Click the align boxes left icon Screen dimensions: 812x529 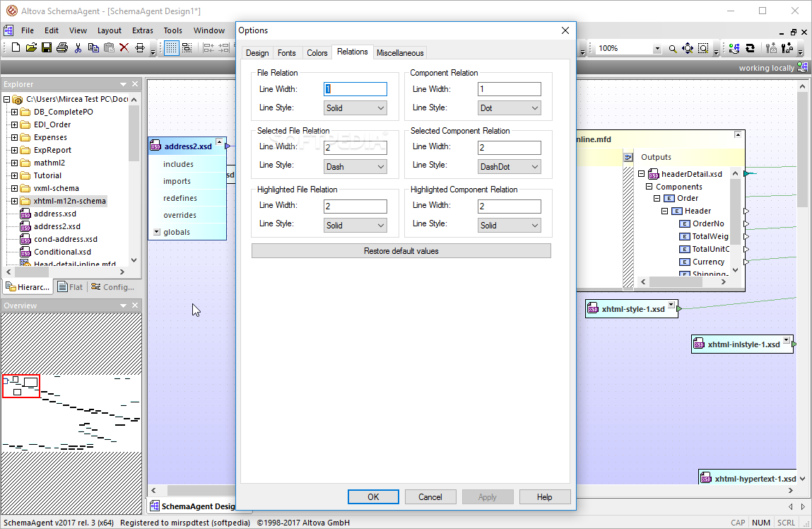coord(208,48)
